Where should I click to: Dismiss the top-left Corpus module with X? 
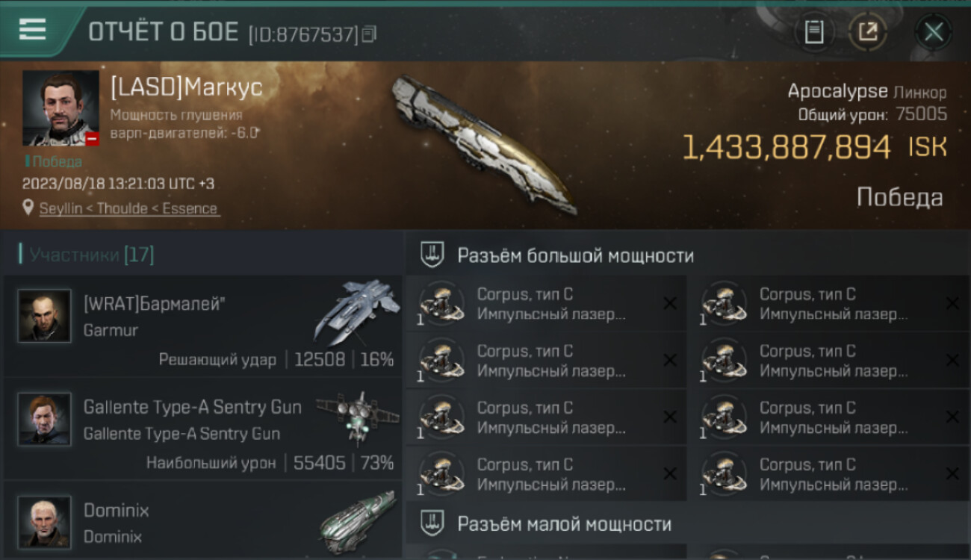point(670,303)
